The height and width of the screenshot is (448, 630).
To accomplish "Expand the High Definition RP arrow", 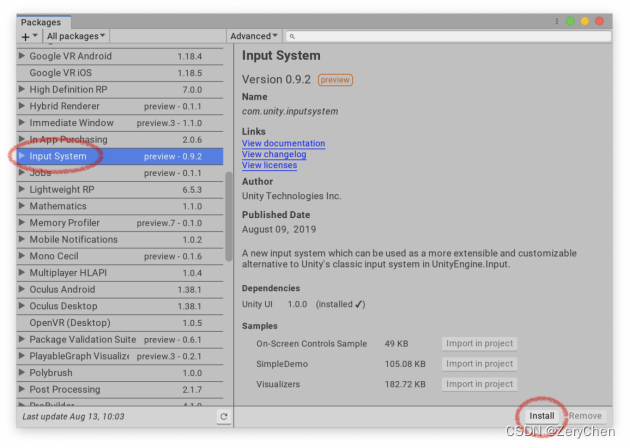I will point(22,89).
